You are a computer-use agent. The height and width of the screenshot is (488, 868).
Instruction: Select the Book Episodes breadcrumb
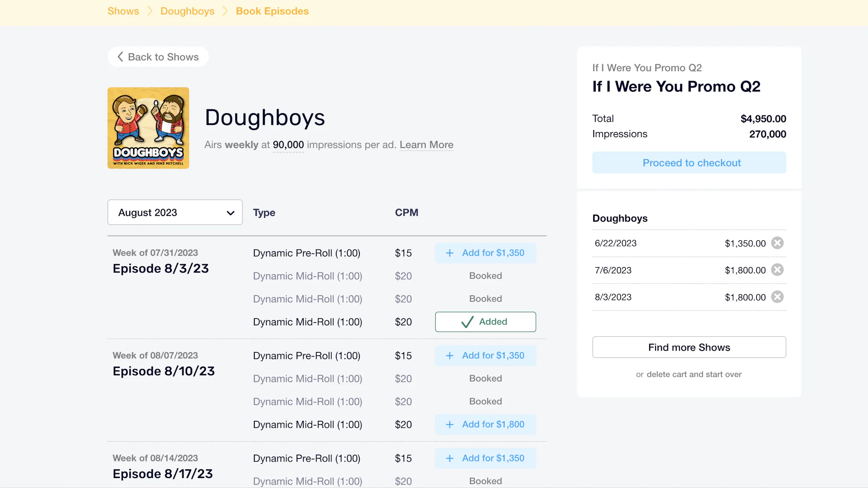tap(272, 11)
